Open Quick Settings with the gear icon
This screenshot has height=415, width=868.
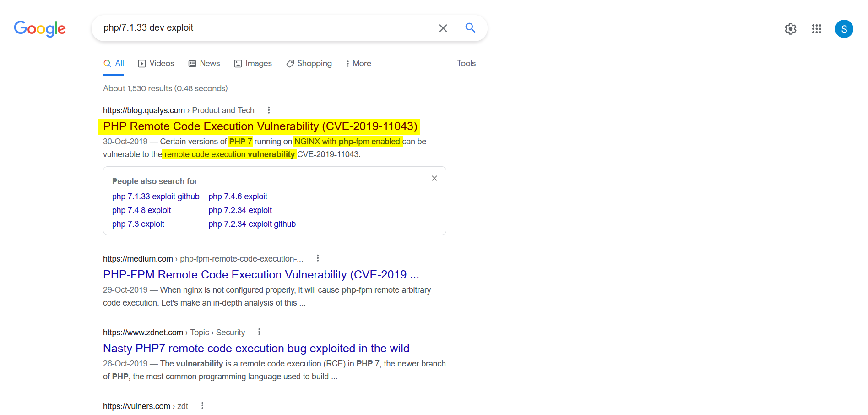click(790, 28)
